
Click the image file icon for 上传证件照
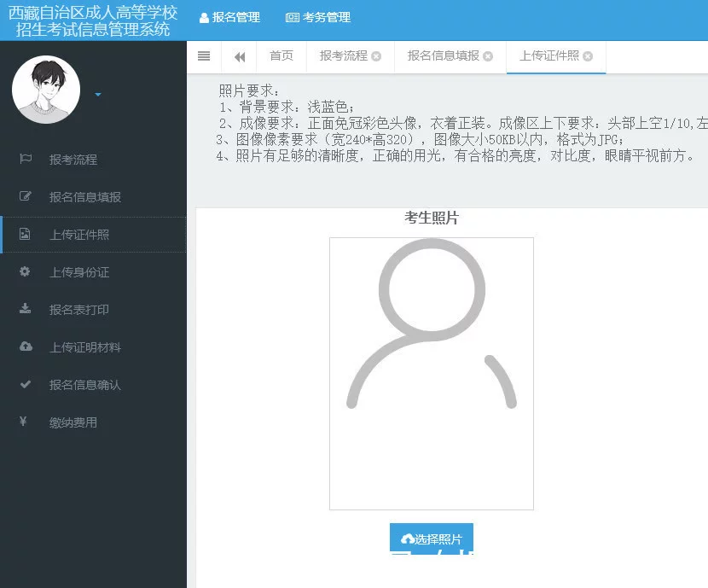point(25,234)
